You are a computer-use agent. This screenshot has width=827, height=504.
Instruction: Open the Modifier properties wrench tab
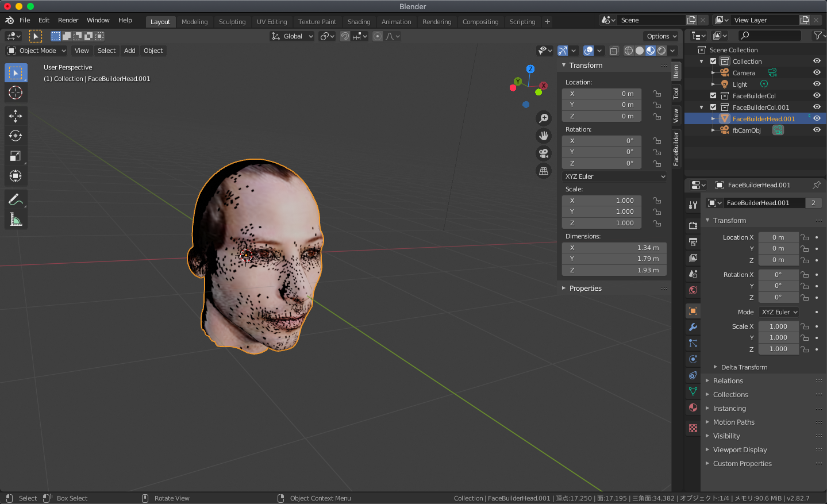(693, 327)
